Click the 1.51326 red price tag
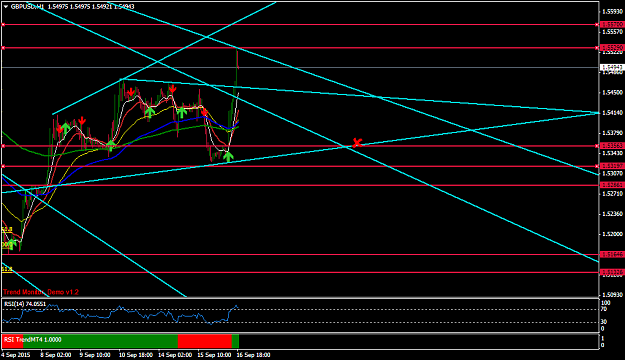 (612, 272)
